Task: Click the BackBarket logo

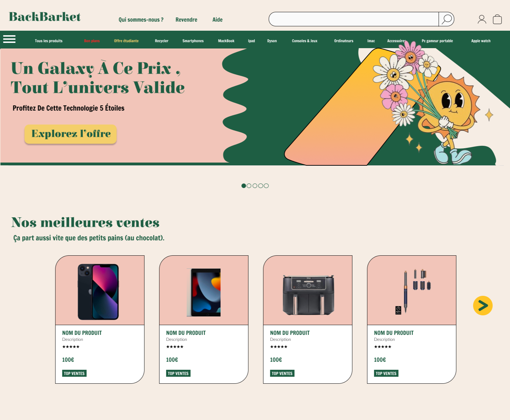Action: [x=45, y=17]
